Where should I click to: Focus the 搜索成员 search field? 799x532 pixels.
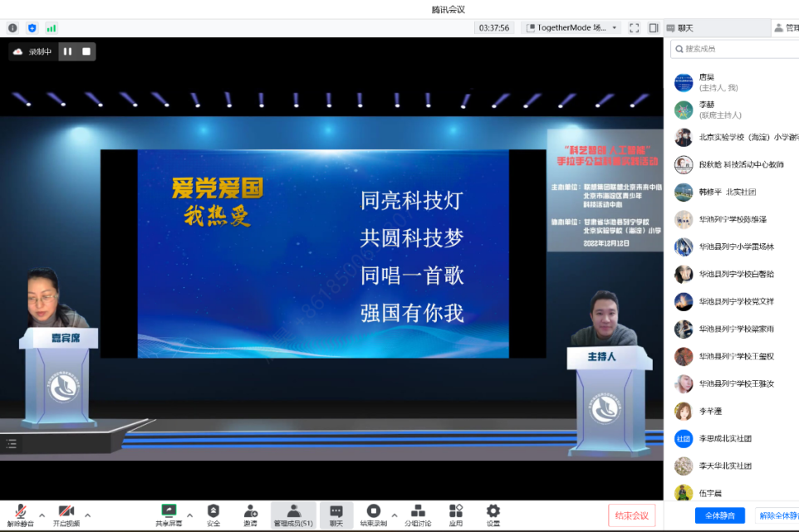(x=734, y=49)
